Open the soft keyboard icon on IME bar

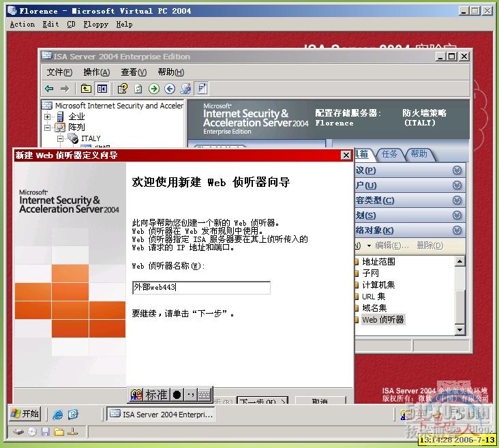pyautogui.click(x=205, y=395)
